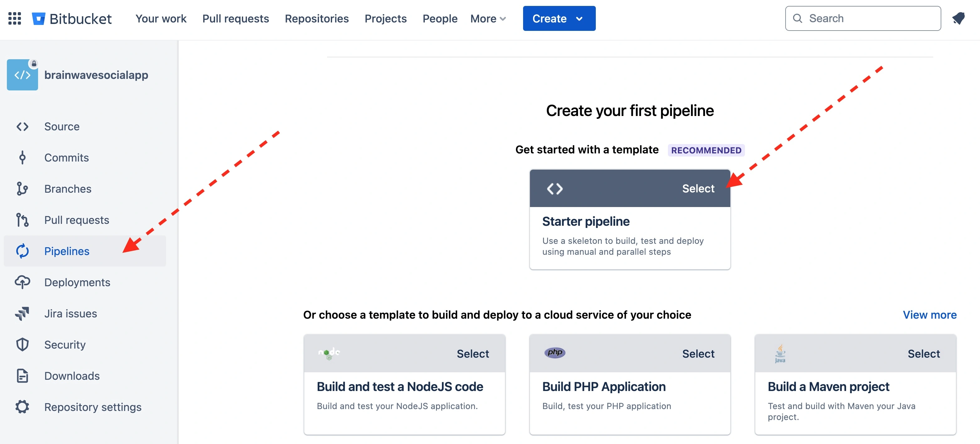Click the Starter pipeline card title
This screenshot has width=980, height=444.
pos(586,221)
